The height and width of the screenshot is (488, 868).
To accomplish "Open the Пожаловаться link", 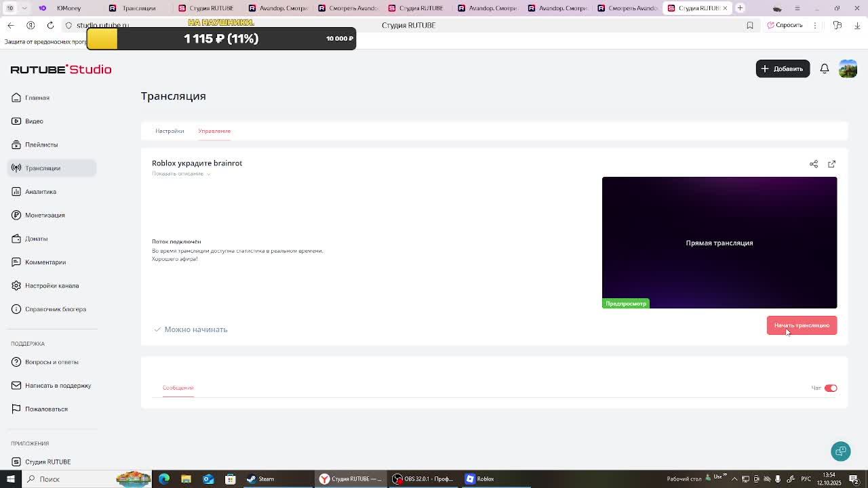I will 52,409.
